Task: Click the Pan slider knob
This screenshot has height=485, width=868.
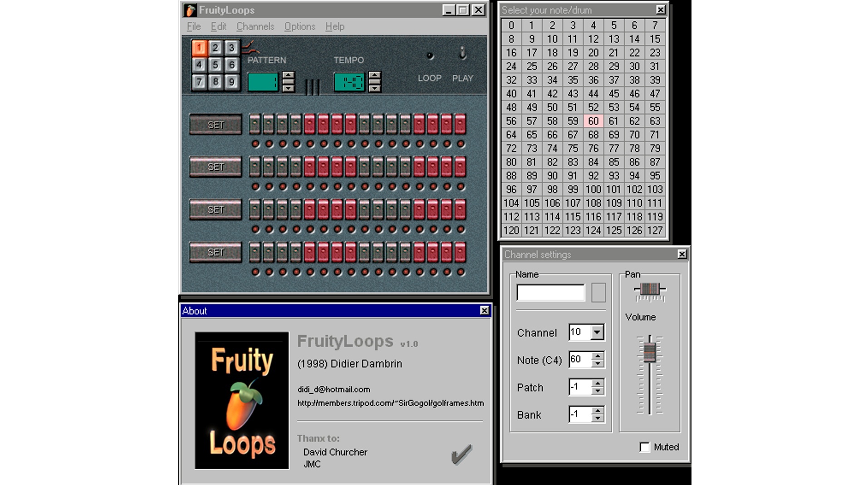Action: pyautogui.click(x=650, y=289)
